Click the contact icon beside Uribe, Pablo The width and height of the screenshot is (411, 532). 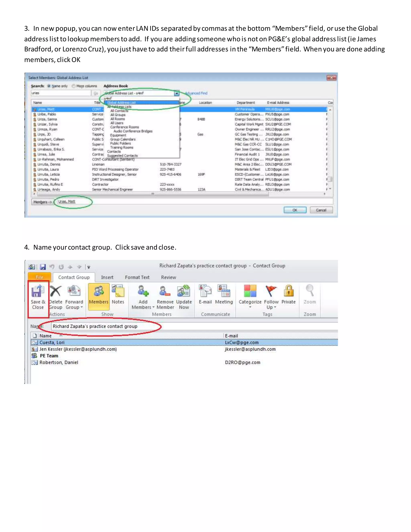[35, 114]
